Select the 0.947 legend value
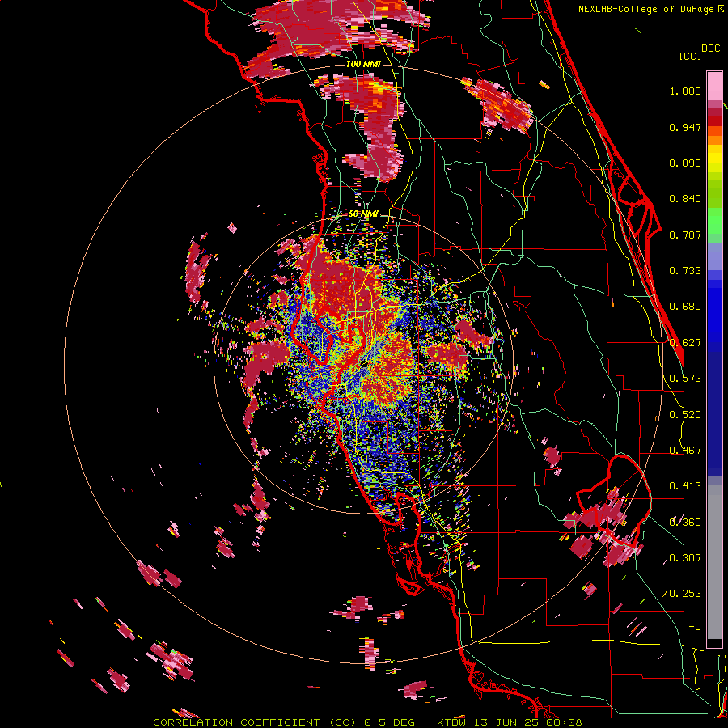 [685, 127]
